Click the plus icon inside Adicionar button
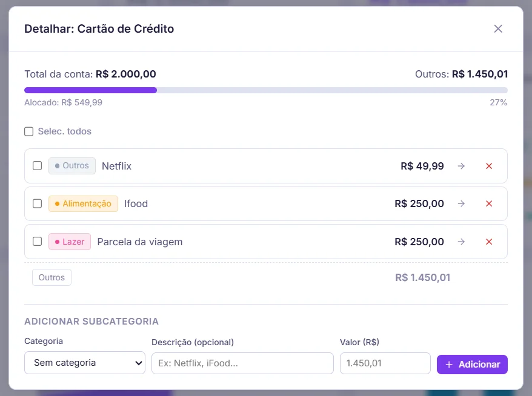Image resolution: width=532 pixels, height=396 pixels. click(449, 364)
